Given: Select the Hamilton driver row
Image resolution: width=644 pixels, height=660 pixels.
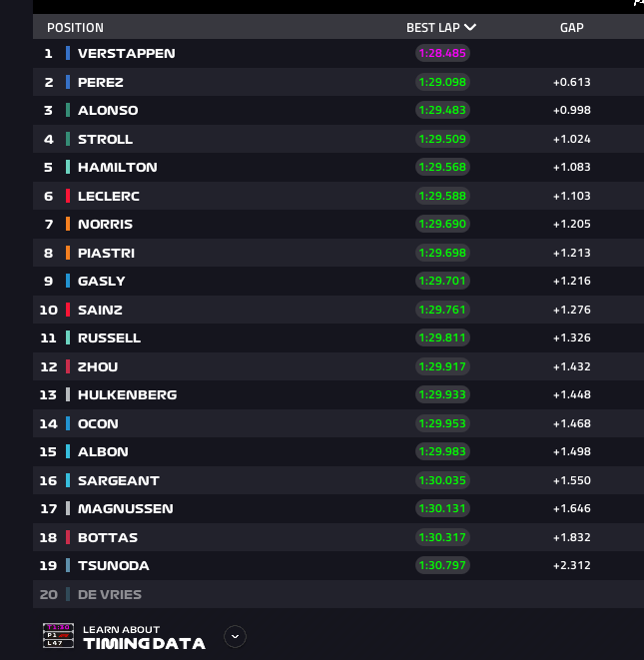Looking at the screenshot, I should click(x=338, y=167).
